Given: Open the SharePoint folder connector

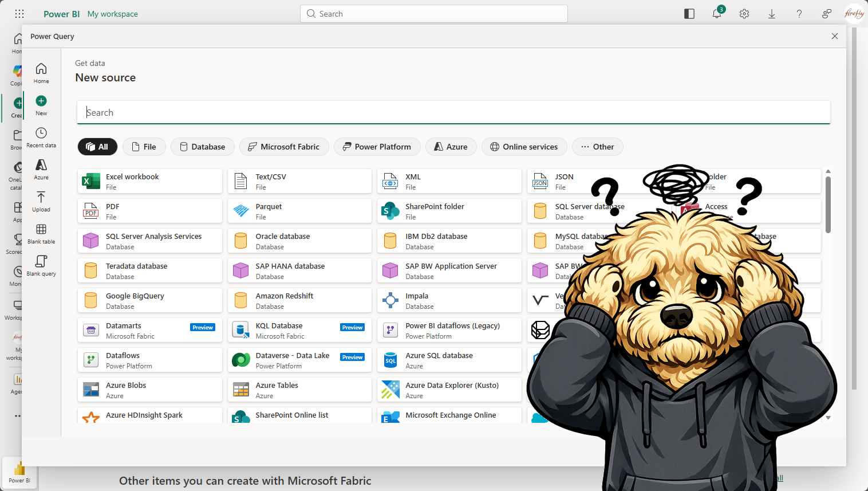Looking at the screenshot, I should tap(449, 211).
